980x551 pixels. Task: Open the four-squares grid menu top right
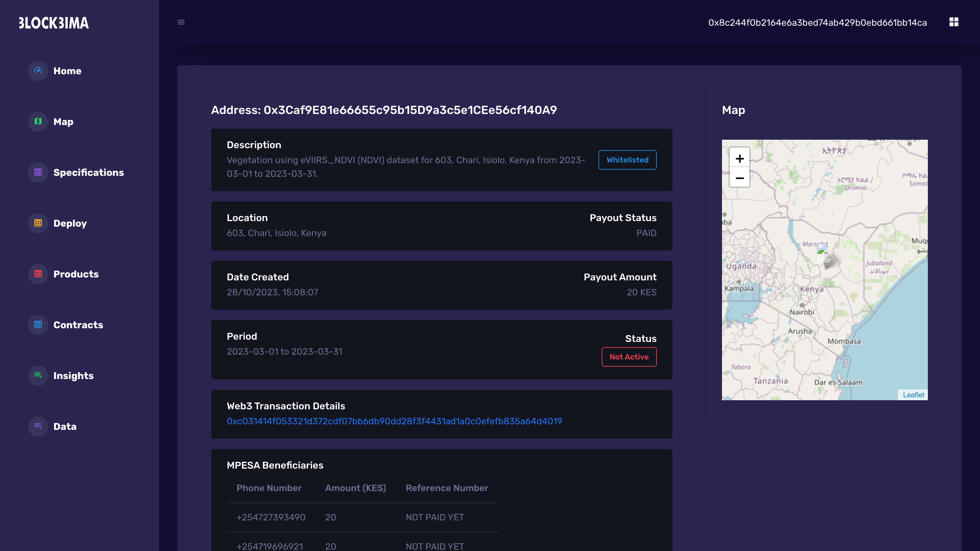954,22
